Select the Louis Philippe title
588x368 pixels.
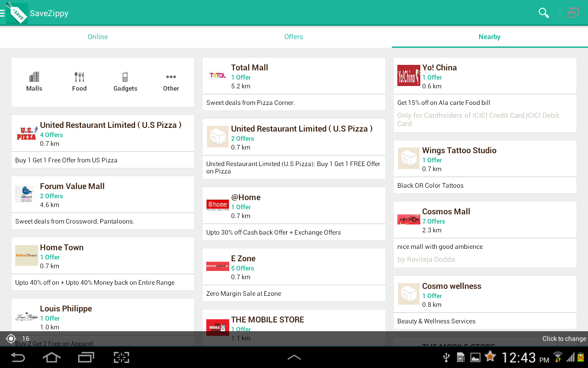point(66,309)
